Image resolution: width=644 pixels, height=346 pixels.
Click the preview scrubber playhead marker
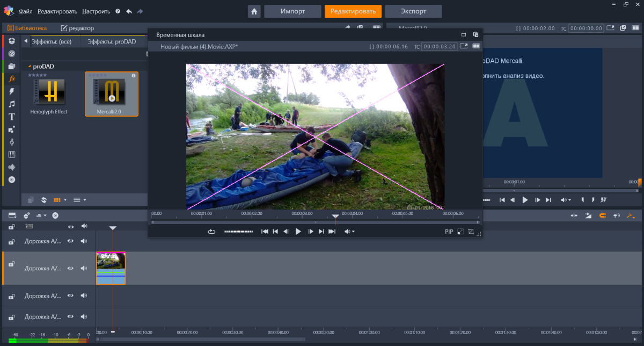[x=335, y=217]
